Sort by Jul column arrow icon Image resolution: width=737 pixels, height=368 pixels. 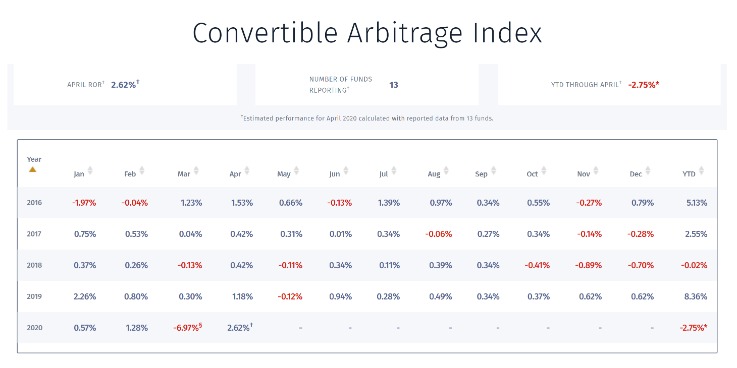[x=393, y=171]
